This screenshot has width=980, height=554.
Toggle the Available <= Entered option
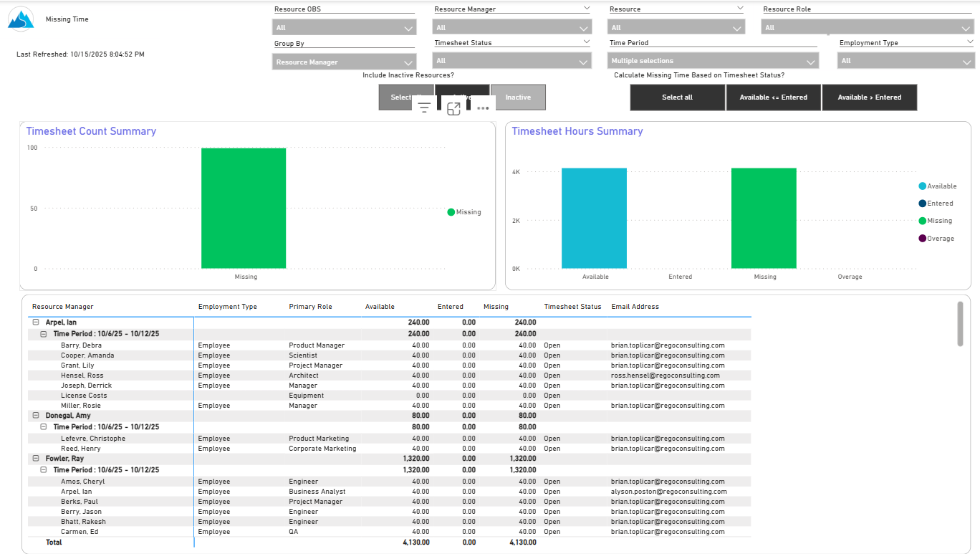click(x=774, y=97)
